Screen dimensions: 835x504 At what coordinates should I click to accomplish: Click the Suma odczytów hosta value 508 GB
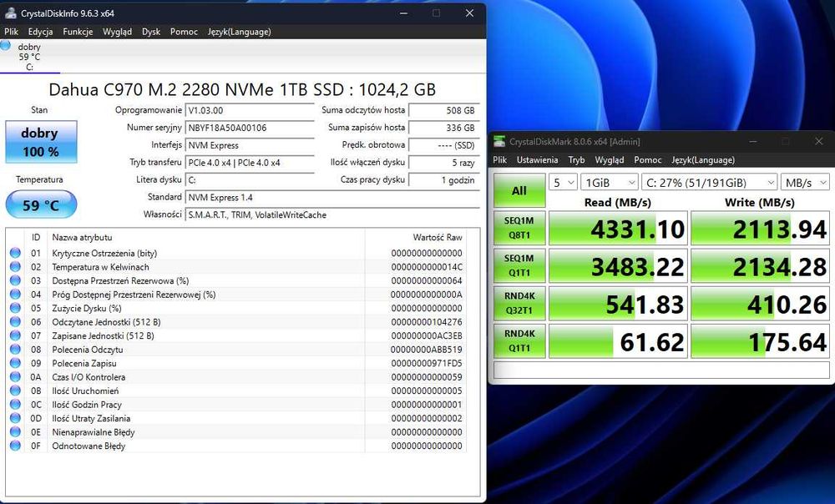tap(443, 111)
